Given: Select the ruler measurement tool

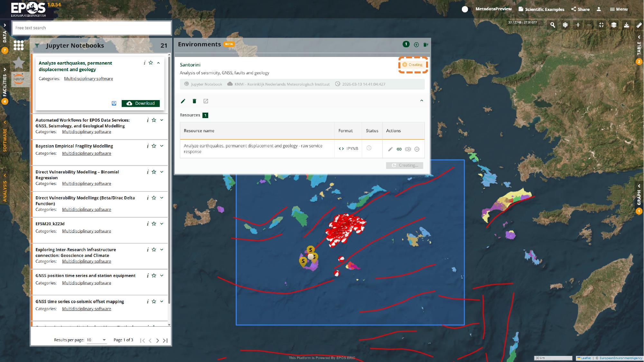Looking at the screenshot, I should pos(639,25).
